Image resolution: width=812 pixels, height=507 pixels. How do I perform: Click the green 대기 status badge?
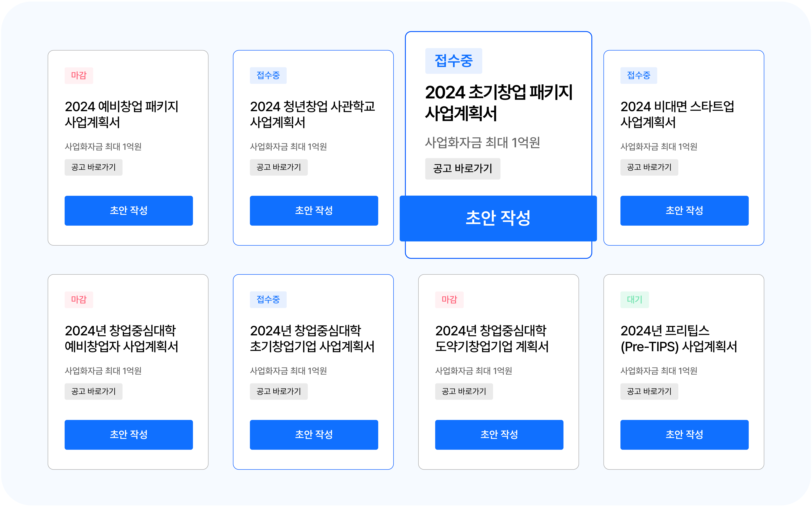[634, 299]
